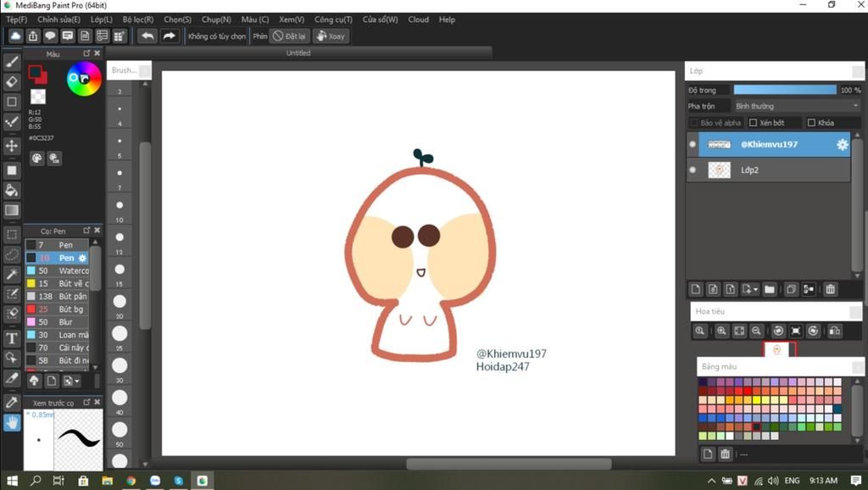The height and width of the screenshot is (490, 868).
Task: Click the Xoay rotate button
Action: [331, 36]
